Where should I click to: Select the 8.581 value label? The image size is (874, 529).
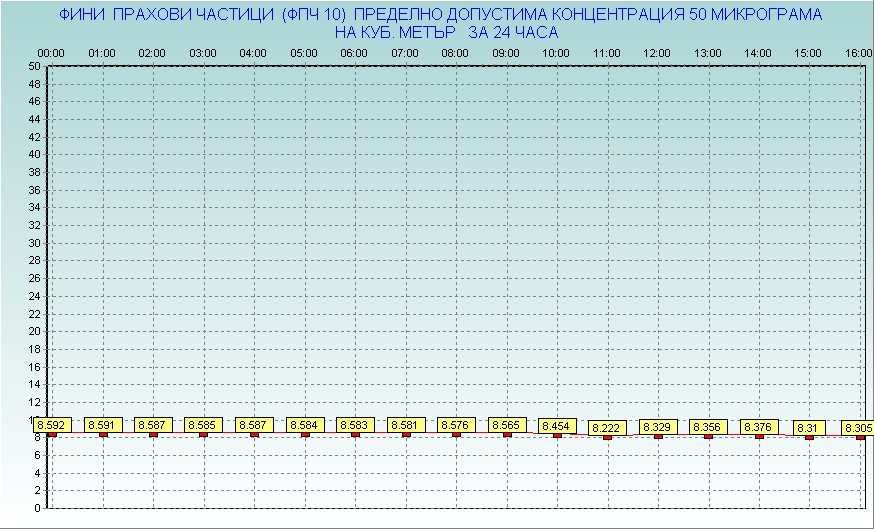tap(406, 425)
